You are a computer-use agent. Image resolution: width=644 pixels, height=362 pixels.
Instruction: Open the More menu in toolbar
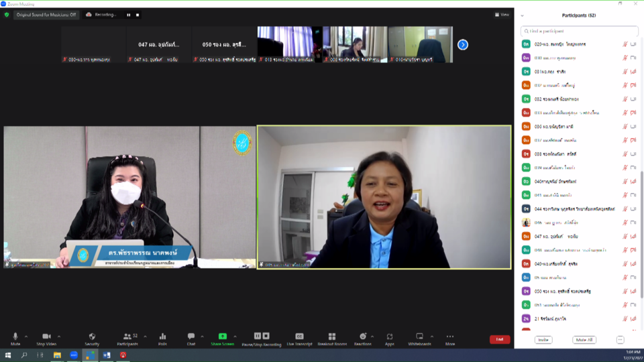point(449,337)
